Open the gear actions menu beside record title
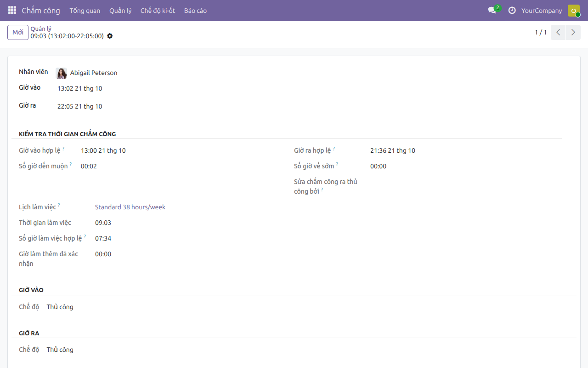Screen dimensions: 588x368 click(110, 36)
